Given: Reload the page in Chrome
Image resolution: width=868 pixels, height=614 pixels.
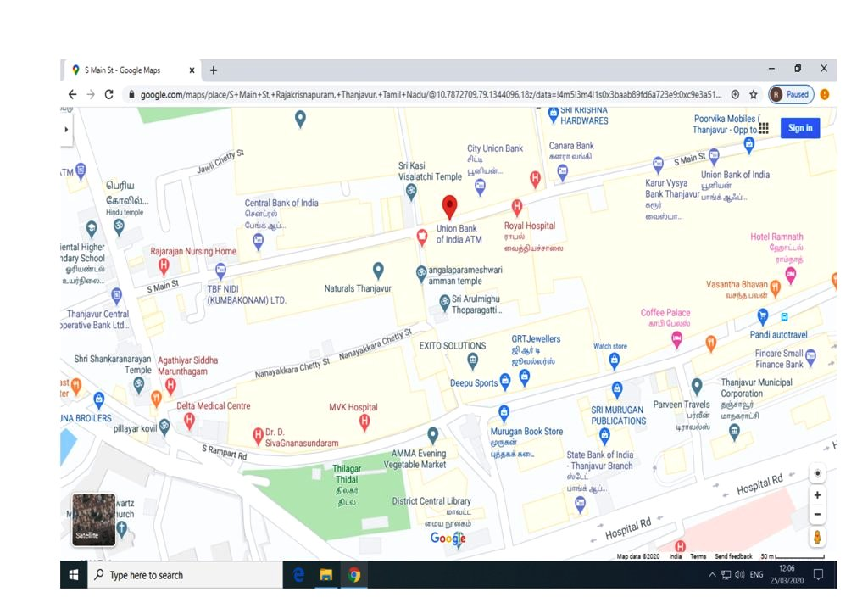Looking at the screenshot, I should coord(108,95).
